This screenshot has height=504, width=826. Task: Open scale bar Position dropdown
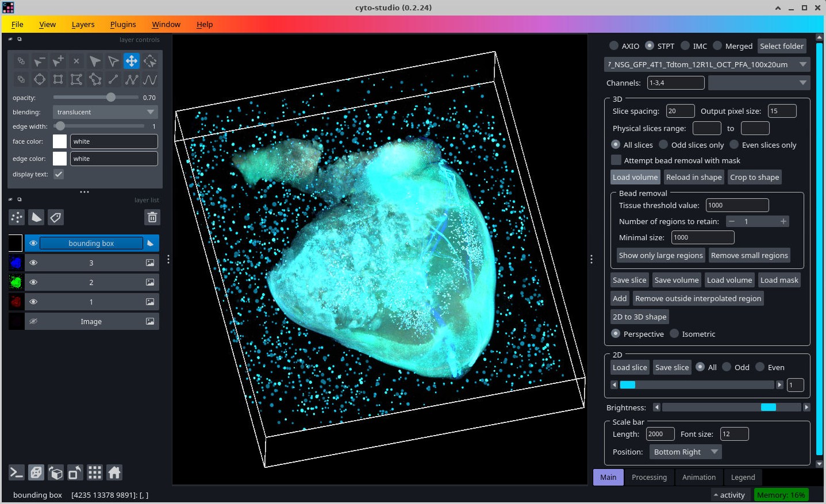686,452
